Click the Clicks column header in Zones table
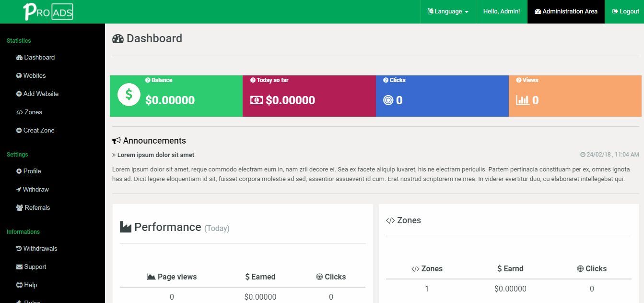644x303 pixels. (x=592, y=268)
